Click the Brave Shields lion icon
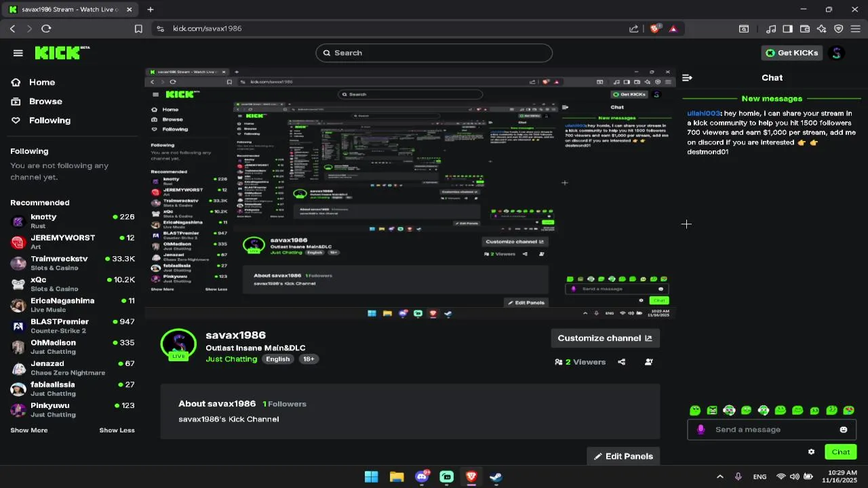This screenshot has width=868, height=488. click(655, 28)
